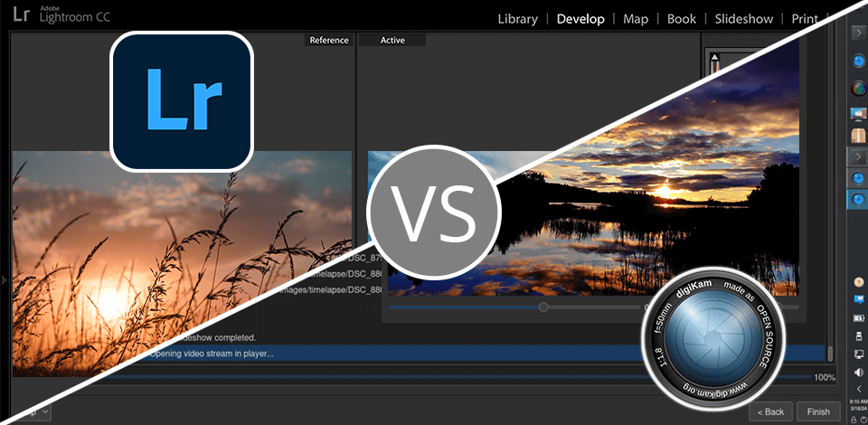
Task: Expand the collapsed left panel arrow
Action: (x=5, y=280)
